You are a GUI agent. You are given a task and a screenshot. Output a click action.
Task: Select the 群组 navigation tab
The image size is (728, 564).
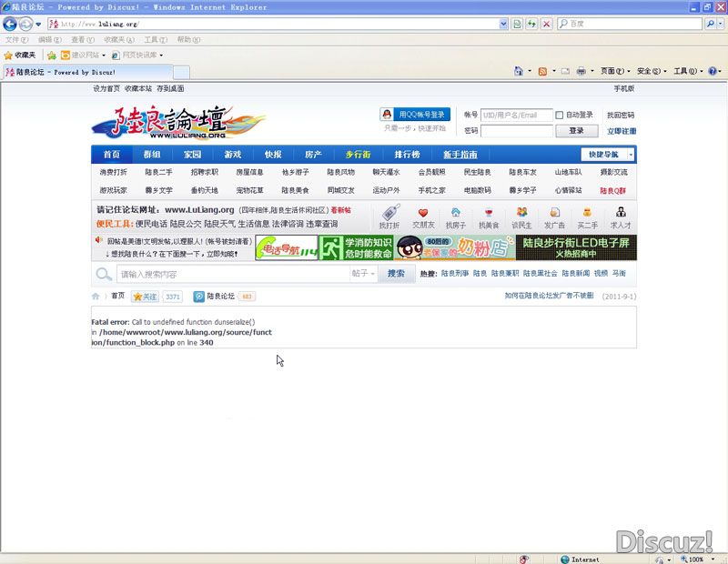(152, 155)
